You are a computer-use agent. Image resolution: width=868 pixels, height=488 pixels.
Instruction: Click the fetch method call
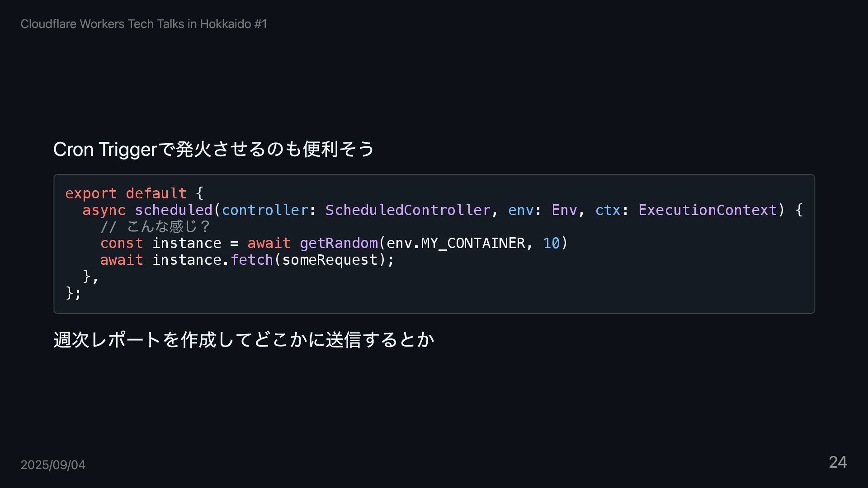[252, 260]
